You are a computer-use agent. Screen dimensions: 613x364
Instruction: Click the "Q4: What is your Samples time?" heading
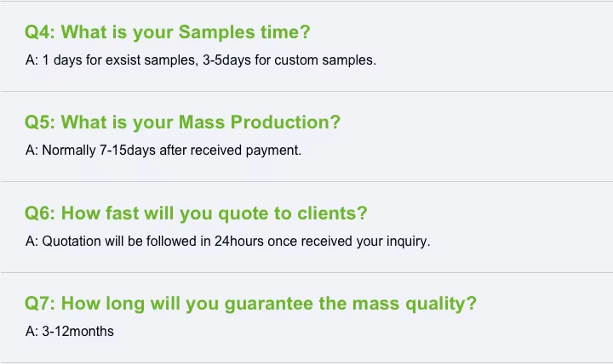point(167,32)
